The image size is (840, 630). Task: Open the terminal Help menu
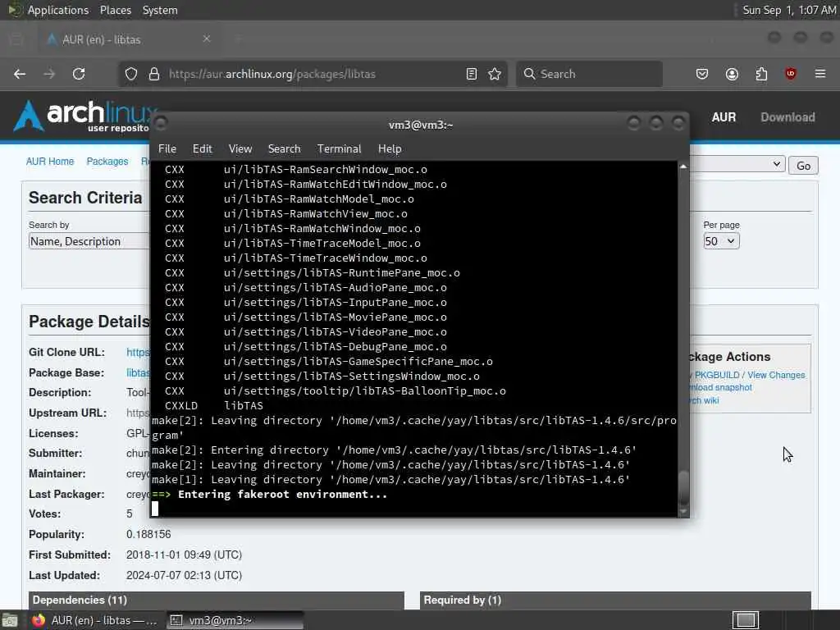(x=390, y=149)
